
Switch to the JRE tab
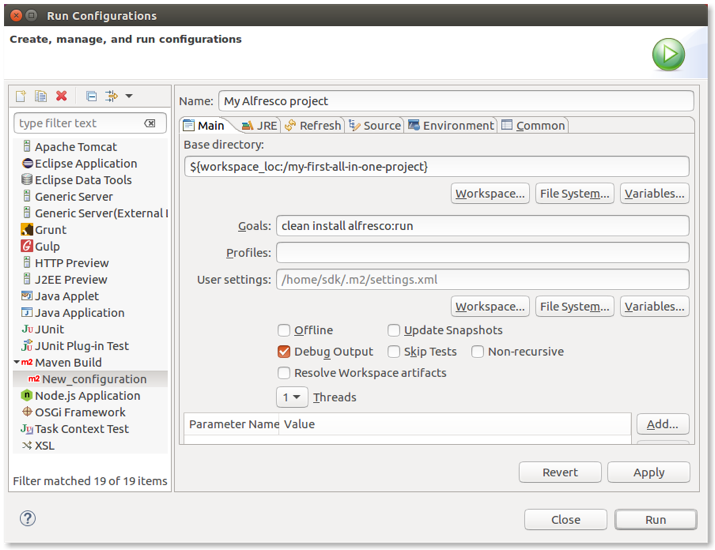[258, 125]
